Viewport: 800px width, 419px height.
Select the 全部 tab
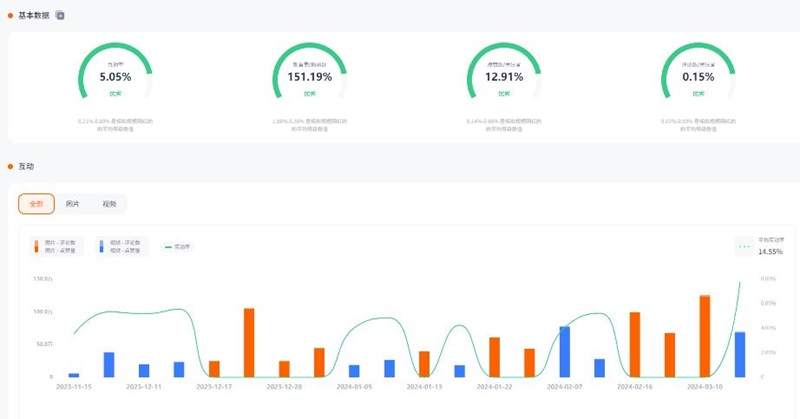(x=37, y=203)
